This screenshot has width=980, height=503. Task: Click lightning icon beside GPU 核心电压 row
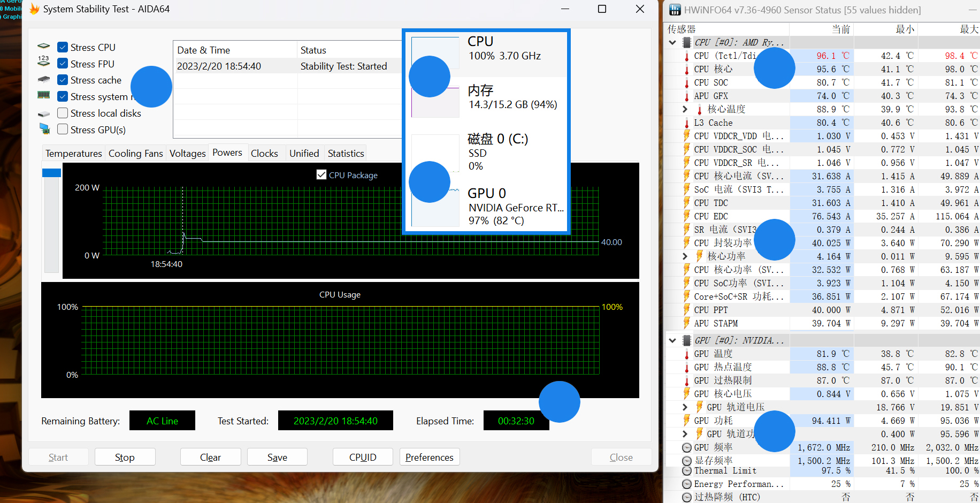tap(687, 394)
